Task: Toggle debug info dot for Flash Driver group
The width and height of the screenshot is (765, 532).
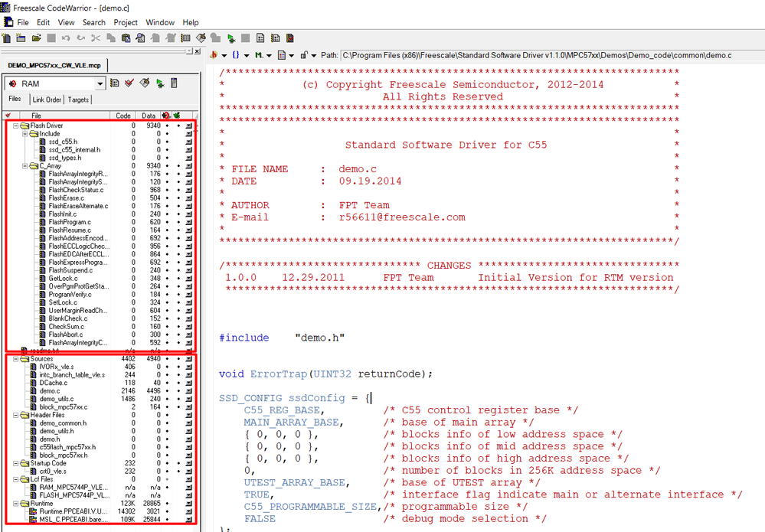Action: (178, 126)
